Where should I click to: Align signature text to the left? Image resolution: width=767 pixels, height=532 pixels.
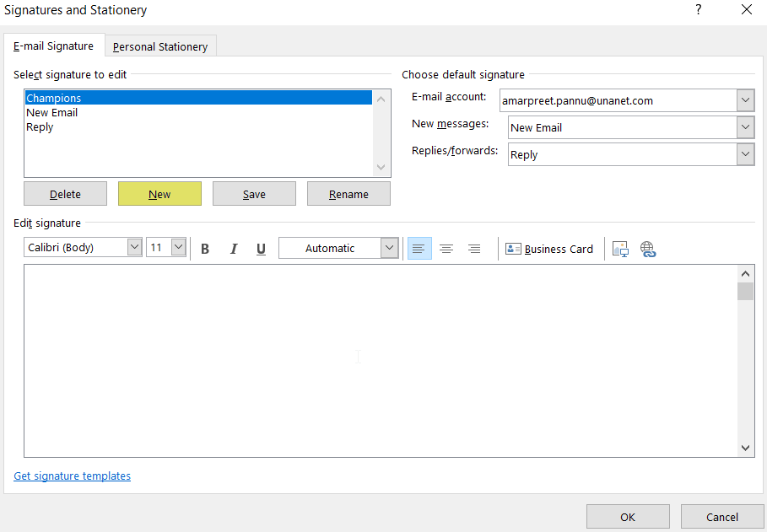[419, 248]
